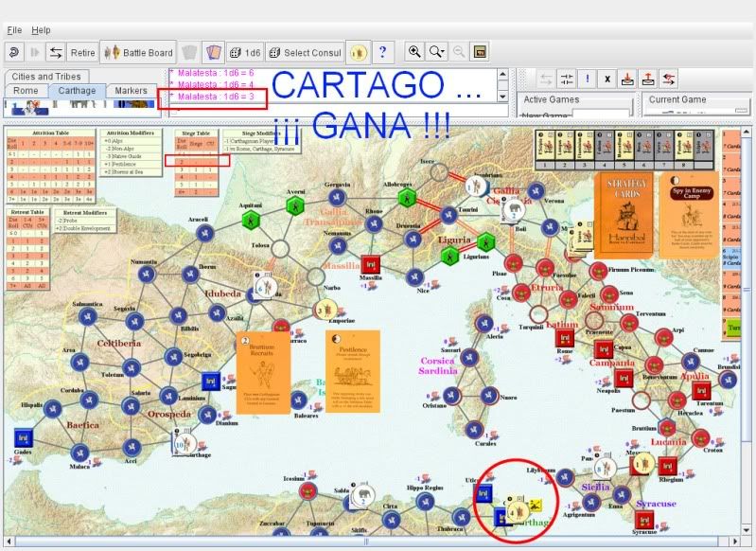Click the Aquitani green tribe hexagon
The height and width of the screenshot is (551, 756).
pyautogui.click(x=251, y=221)
